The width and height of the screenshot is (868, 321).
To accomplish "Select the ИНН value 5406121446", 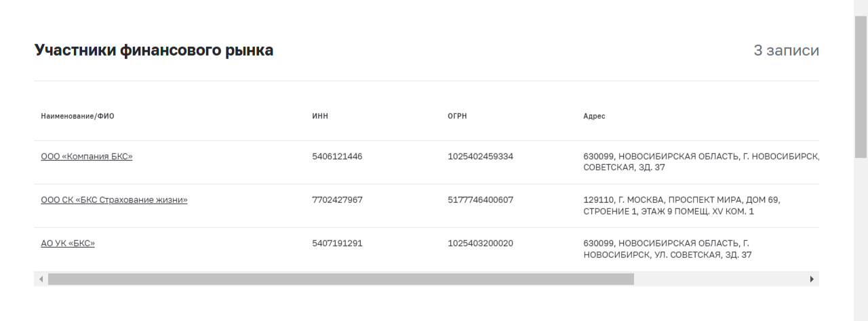I will (x=337, y=157).
